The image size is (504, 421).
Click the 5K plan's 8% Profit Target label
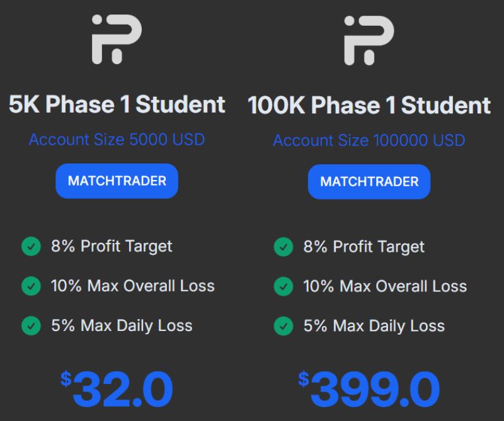point(112,246)
